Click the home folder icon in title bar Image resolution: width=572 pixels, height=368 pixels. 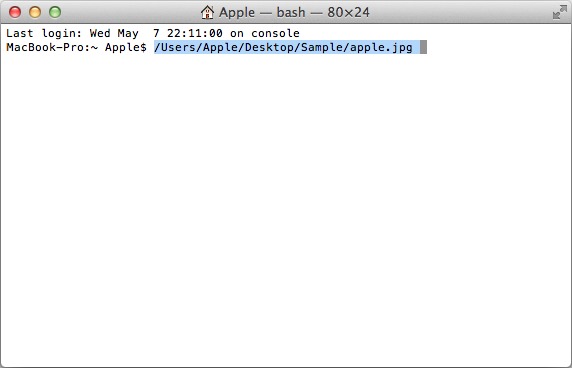(207, 12)
